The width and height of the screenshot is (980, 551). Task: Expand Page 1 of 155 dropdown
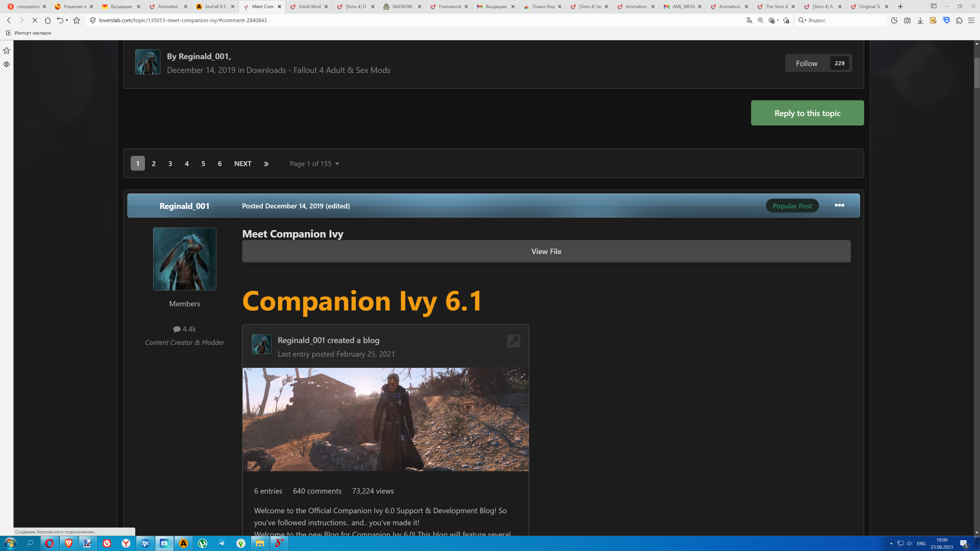coord(314,164)
